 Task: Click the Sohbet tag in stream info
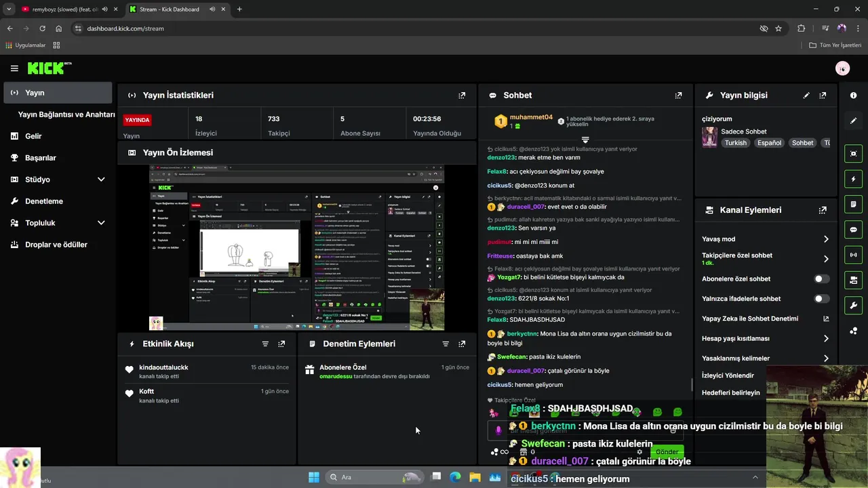coord(802,143)
